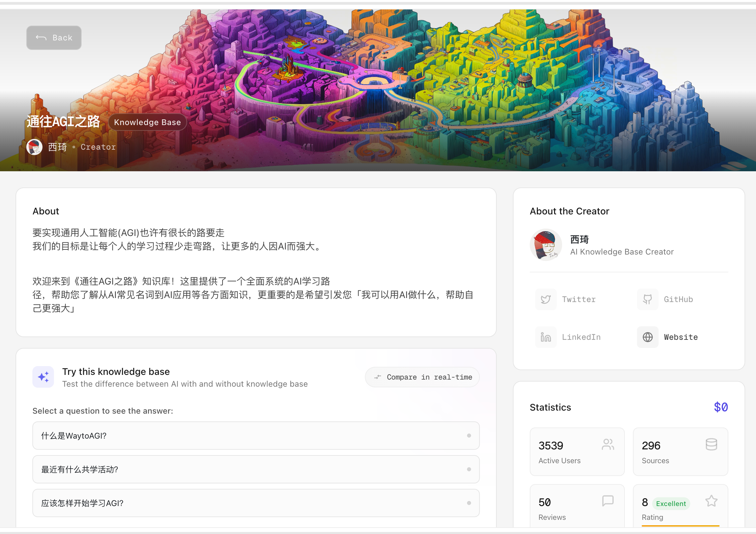Screen dimensions: 756x534
Task: Open 西琦 profile picture in About the Creator
Action: (x=546, y=245)
